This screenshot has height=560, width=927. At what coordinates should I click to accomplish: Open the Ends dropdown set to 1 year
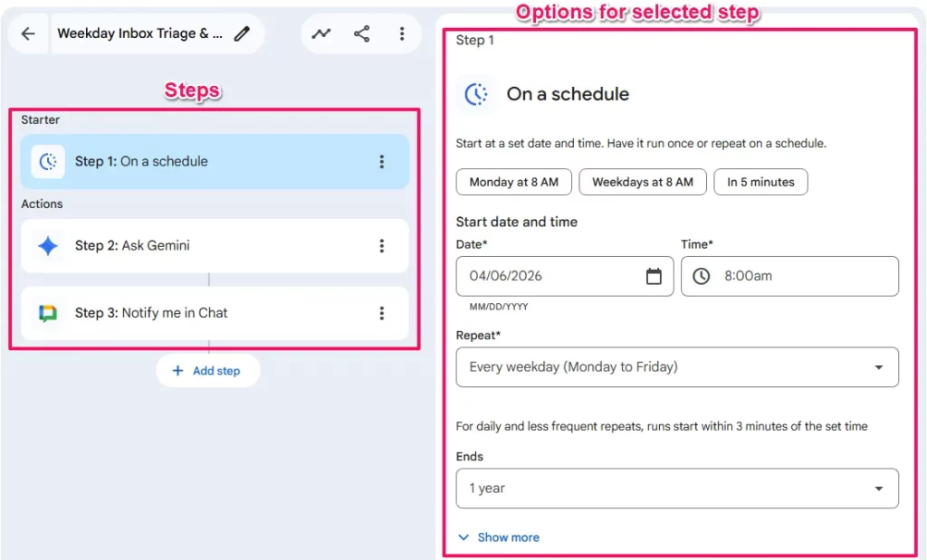[677, 488]
